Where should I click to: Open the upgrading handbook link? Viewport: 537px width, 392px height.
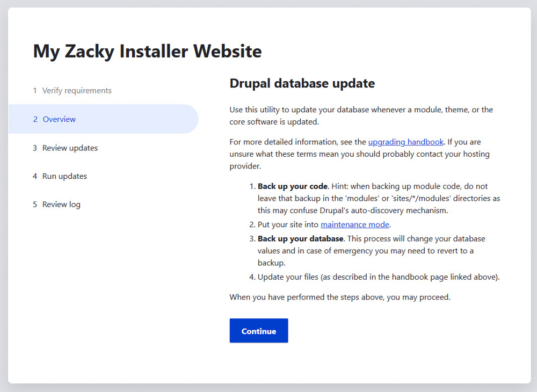click(405, 142)
